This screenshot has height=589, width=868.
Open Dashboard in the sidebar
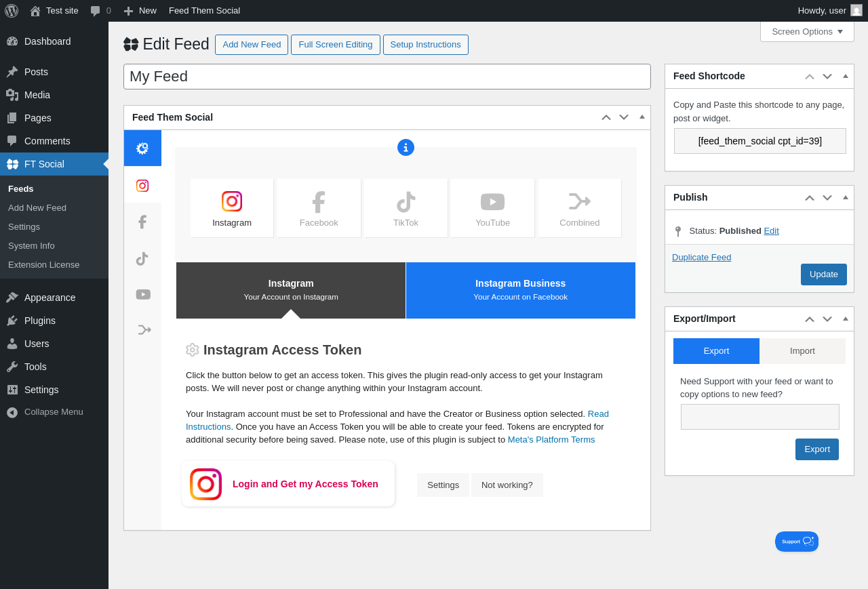[x=54, y=41]
